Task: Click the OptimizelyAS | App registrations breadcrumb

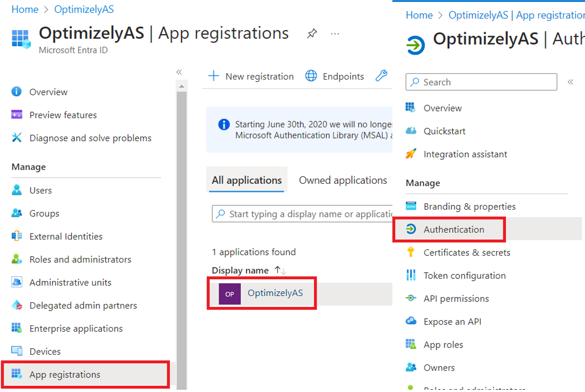Action: [x=517, y=15]
